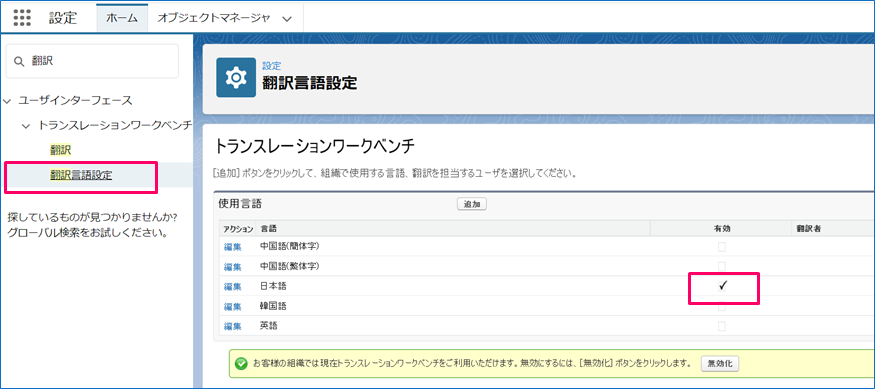Click the 使用言語 section heading

240,204
